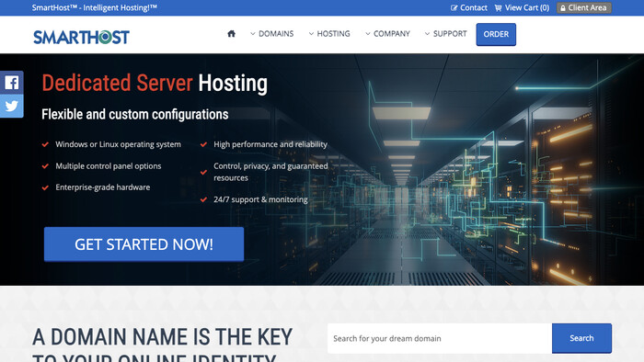Click 'SmartHost™ - Intelligent Hosting!™' tagline
This screenshot has height=362, width=644.
(x=95, y=7)
